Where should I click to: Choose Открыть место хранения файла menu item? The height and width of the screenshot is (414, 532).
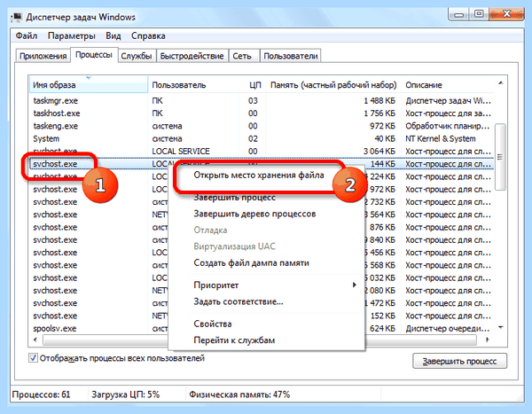[x=259, y=176]
